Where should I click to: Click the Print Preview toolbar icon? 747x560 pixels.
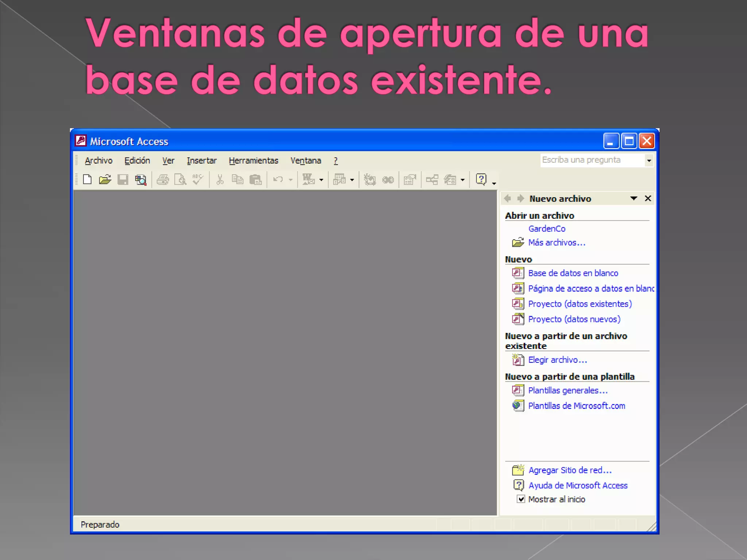click(x=180, y=180)
